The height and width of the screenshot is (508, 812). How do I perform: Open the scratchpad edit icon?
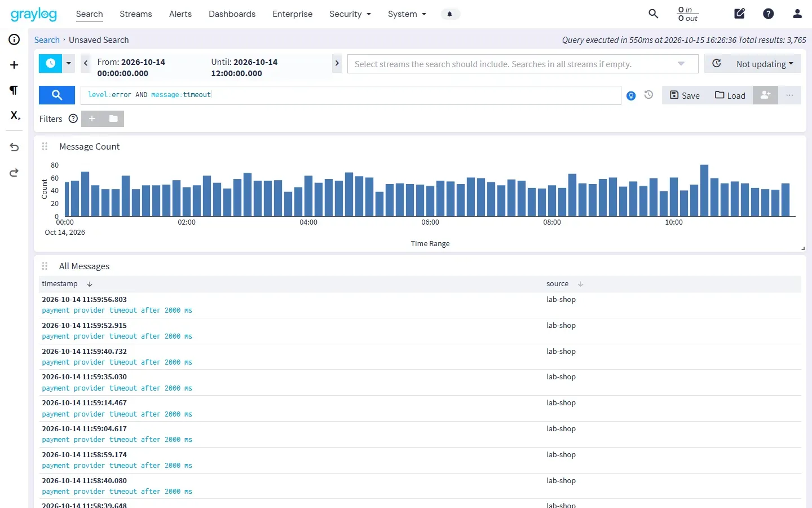(740, 14)
